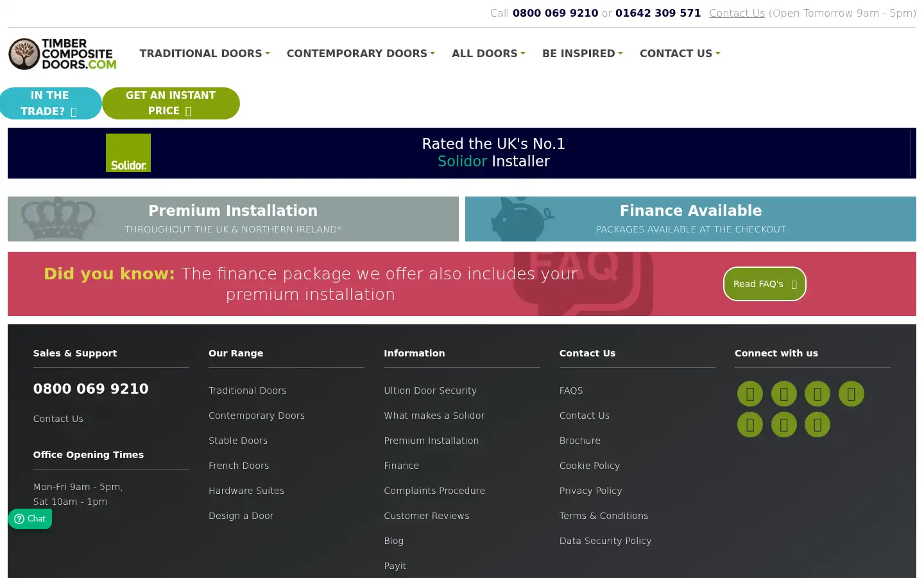The image size is (924, 578).
Task: Expand the Be Inspired menu
Action: pos(583,53)
